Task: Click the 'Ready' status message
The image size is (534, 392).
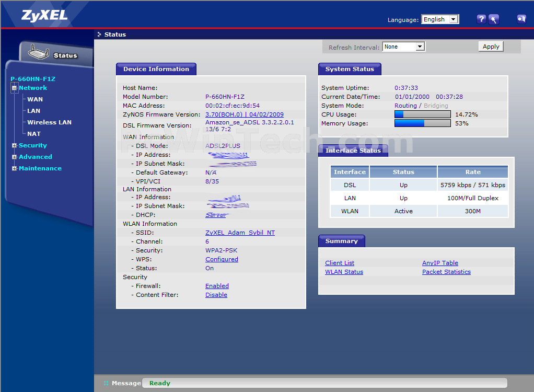Action: click(160, 383)
